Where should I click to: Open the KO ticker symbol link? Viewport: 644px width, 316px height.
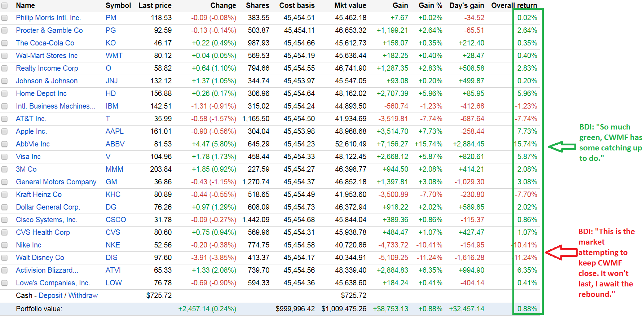point(111,43)
